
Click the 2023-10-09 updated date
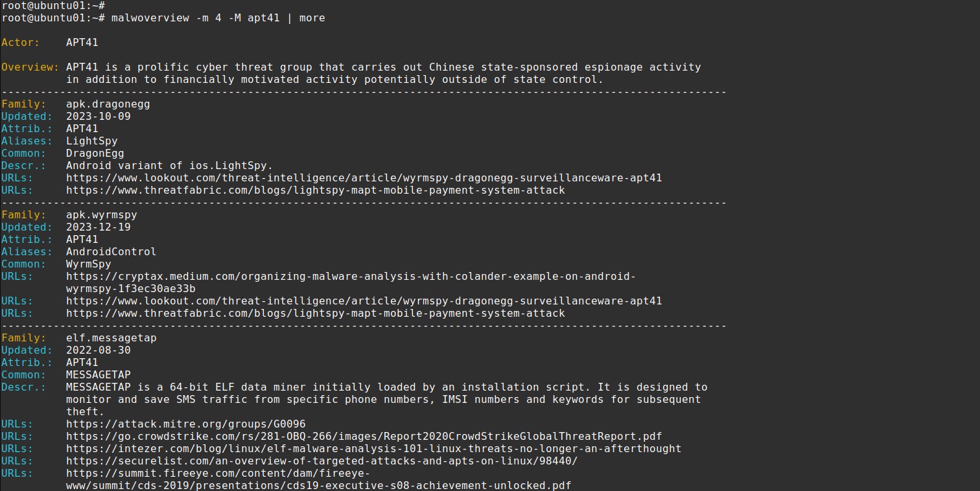[98, 117]
